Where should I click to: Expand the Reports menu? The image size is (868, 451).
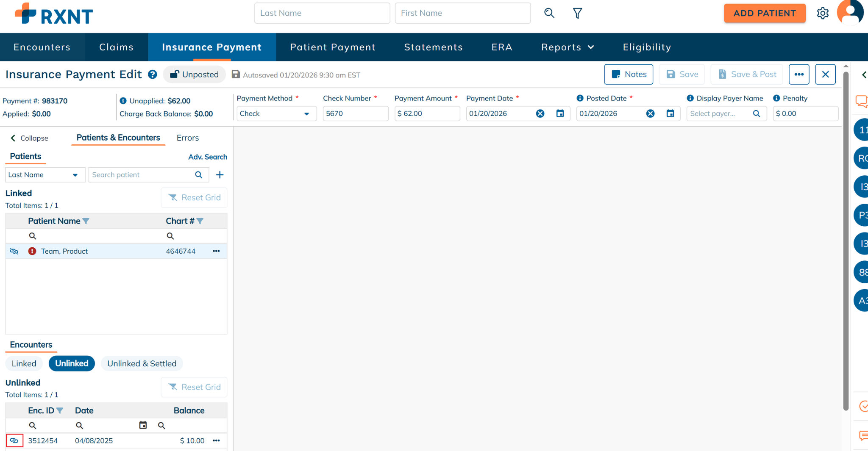pyautogui.click(x=567, y=47)
